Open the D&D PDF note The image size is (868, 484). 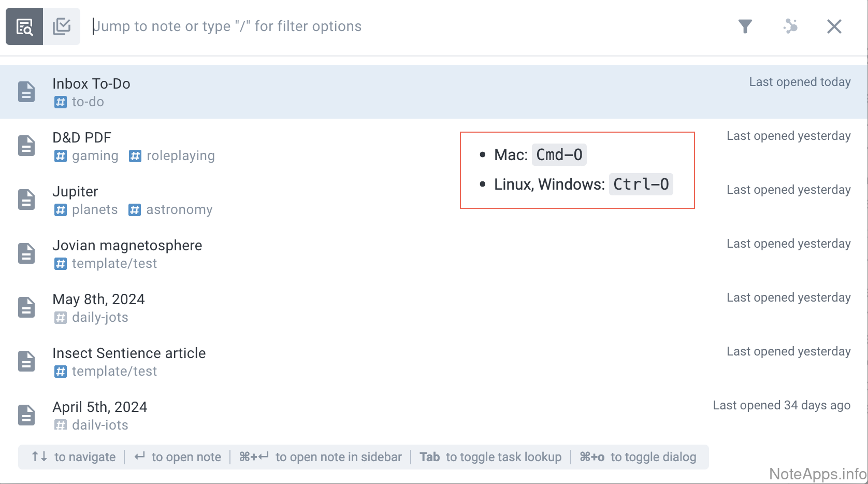tap(82, 138)
